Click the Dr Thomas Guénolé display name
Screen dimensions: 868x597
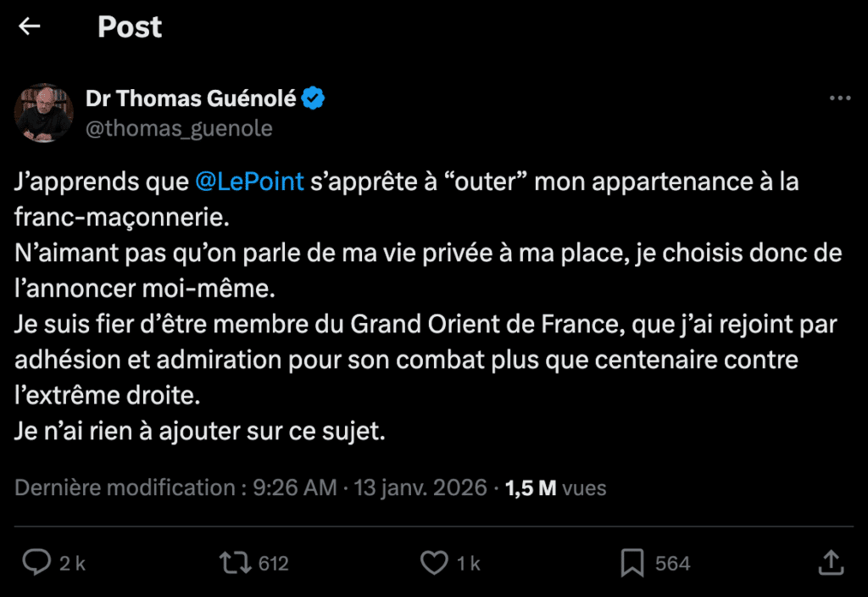(x=191, y=99)
